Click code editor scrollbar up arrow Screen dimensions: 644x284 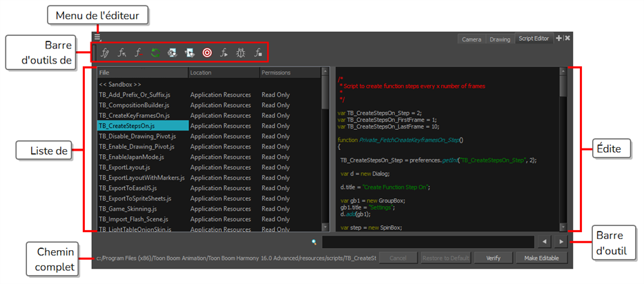click(x=563, y=71)
